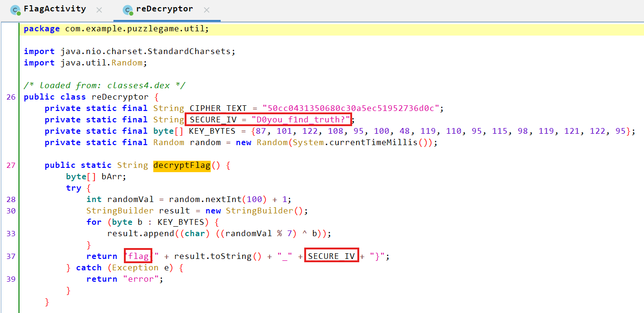This screenshot has height=313, width=644.
Task: Switch to the FlagActivity tab
Action: tap(55, 9)
